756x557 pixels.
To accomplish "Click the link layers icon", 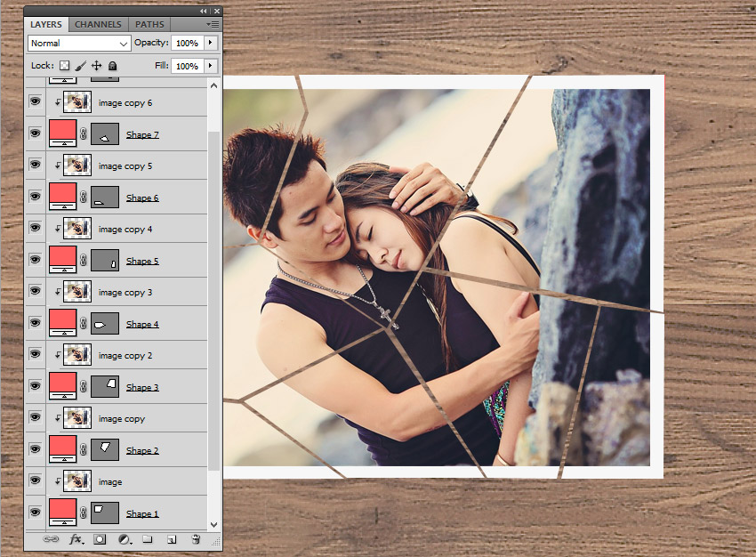I will 52,539.
